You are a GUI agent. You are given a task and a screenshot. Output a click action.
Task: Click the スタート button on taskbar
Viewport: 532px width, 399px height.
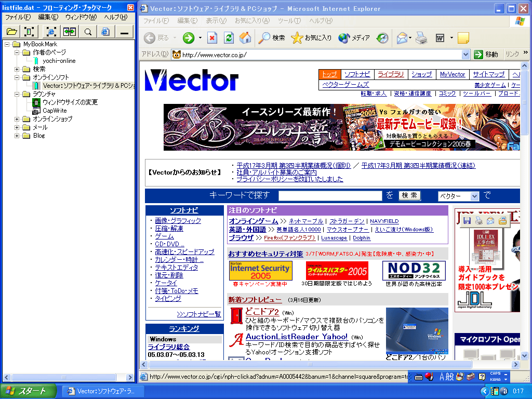(x=28, y=391)
